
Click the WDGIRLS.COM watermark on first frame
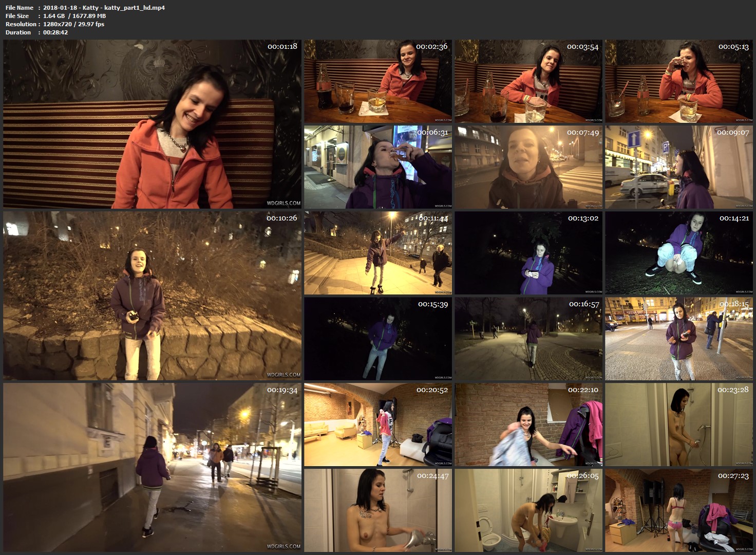click(x=283, y=203)
